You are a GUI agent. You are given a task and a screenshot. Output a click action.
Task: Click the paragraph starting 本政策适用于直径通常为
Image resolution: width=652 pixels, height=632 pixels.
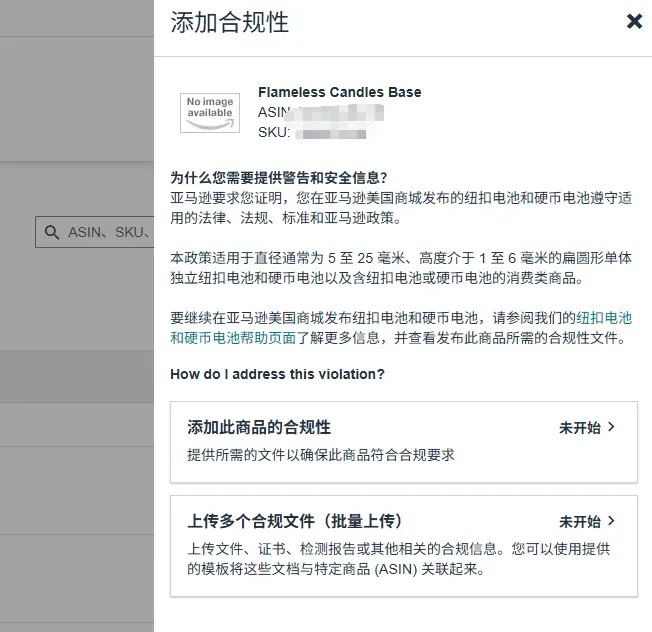tap(401, 268)
